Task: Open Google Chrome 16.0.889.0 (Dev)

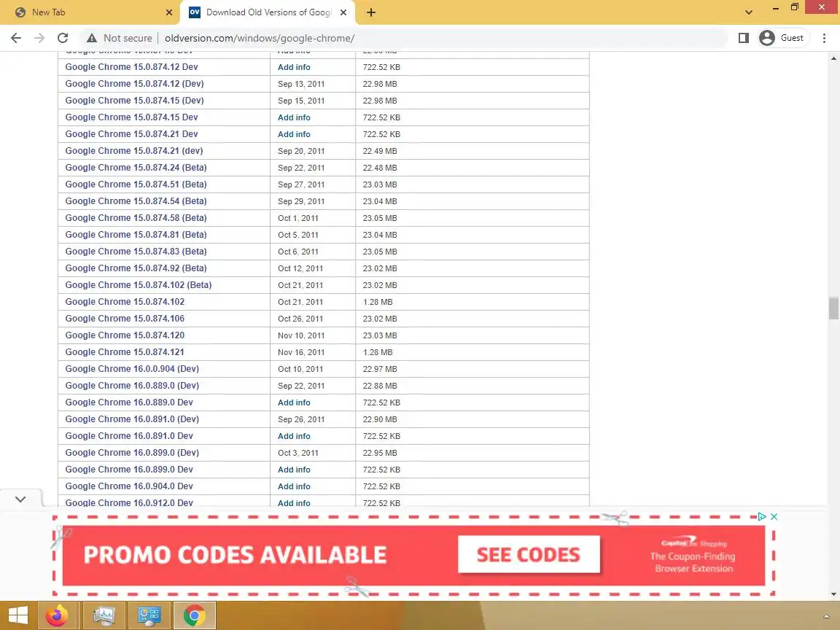Action: [x=132, y=386]
